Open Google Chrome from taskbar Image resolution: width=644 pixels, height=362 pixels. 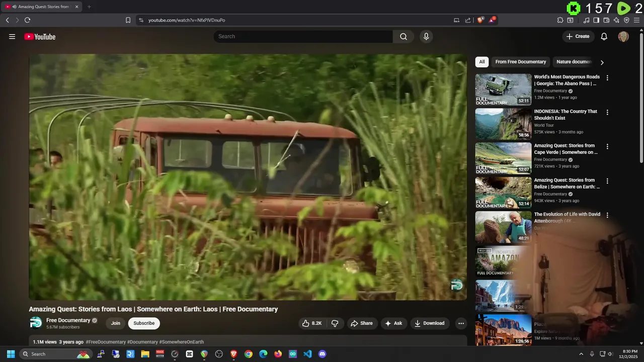click(x=249, y=354)
